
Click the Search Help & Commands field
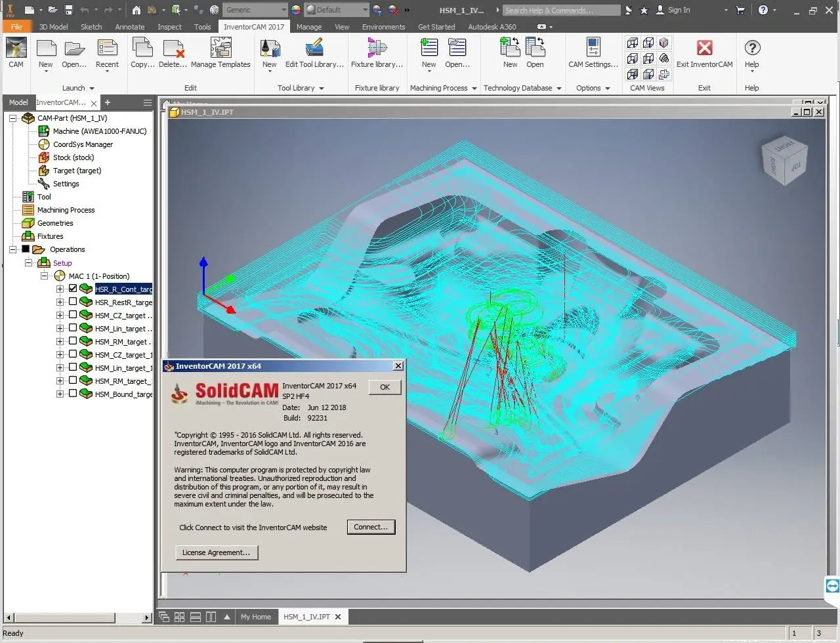(x=562, y=10)
